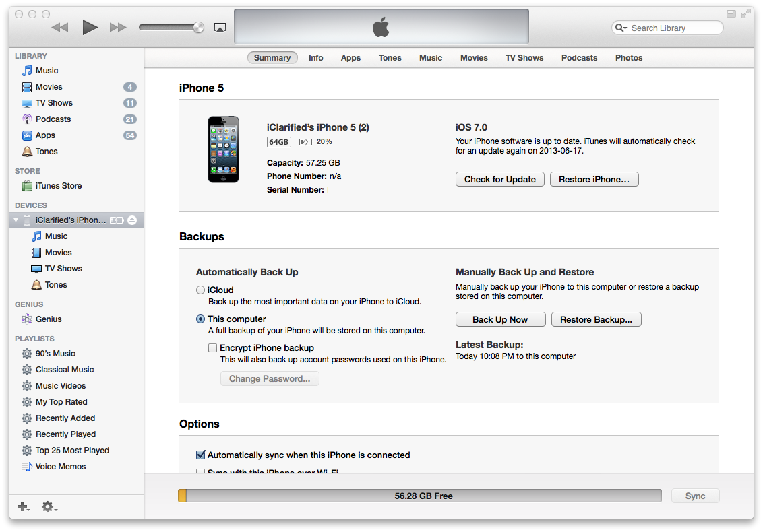The width and height of the screenshot is (763, 532).
Task: Switch to the Apps tab
Action: click(351, 58)
